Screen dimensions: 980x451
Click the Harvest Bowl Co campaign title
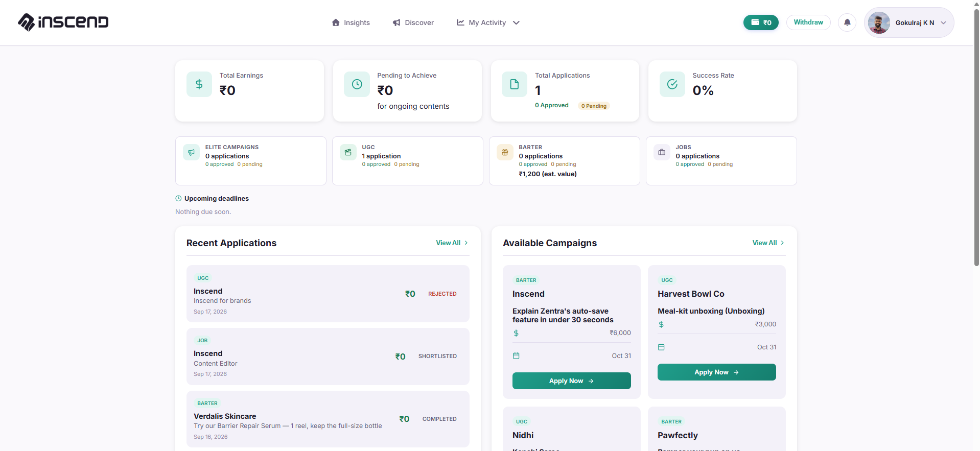(691, 294)
